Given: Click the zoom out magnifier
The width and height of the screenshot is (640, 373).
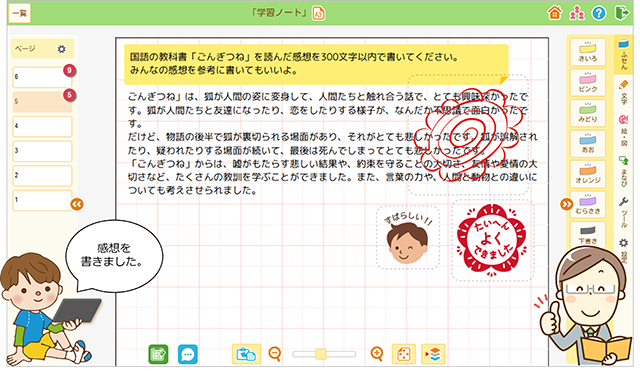Looking at the screenshot, I should [275, 353].
